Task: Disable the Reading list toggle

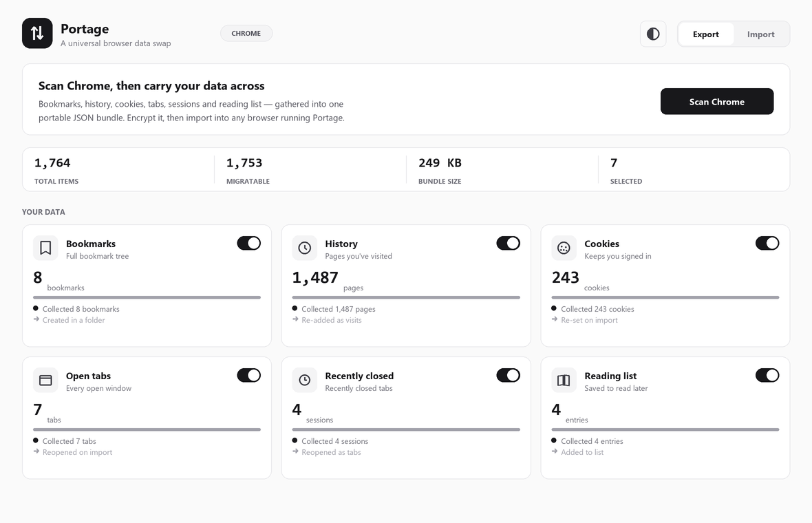Action: [767, 375]
